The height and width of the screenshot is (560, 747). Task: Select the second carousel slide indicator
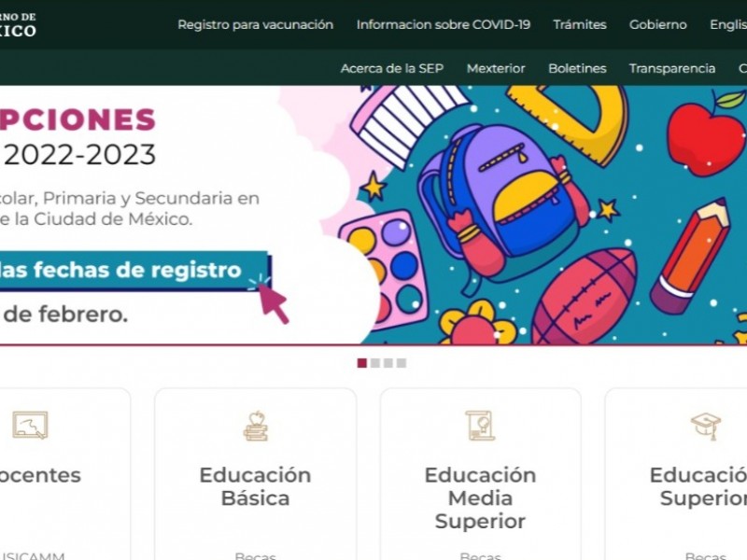(x=375, y=363)
